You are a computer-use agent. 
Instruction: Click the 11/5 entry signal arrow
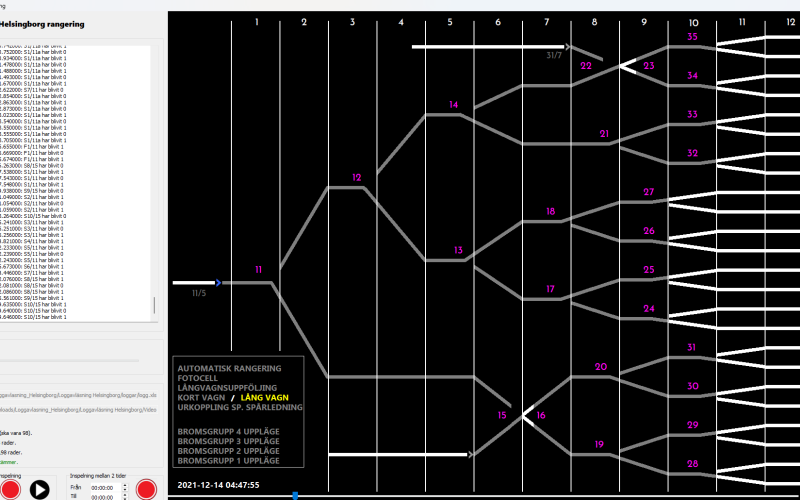[x=217, y=283]
